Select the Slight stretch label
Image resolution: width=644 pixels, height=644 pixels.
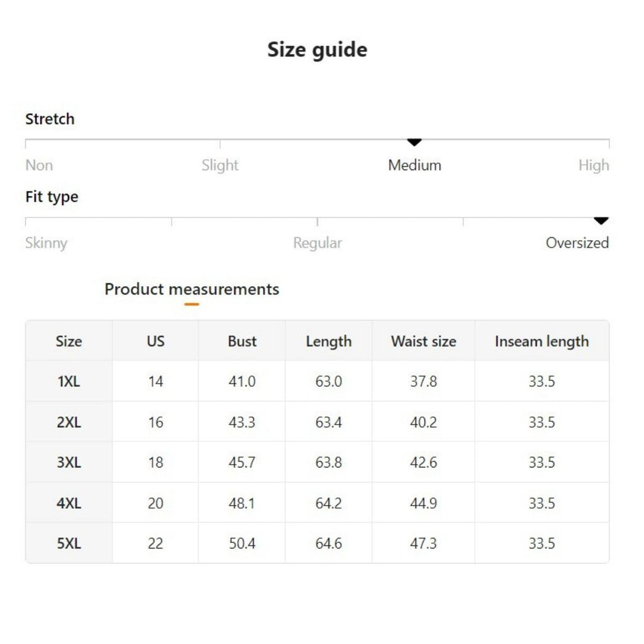pyautogui.click(x=220, y=165)
